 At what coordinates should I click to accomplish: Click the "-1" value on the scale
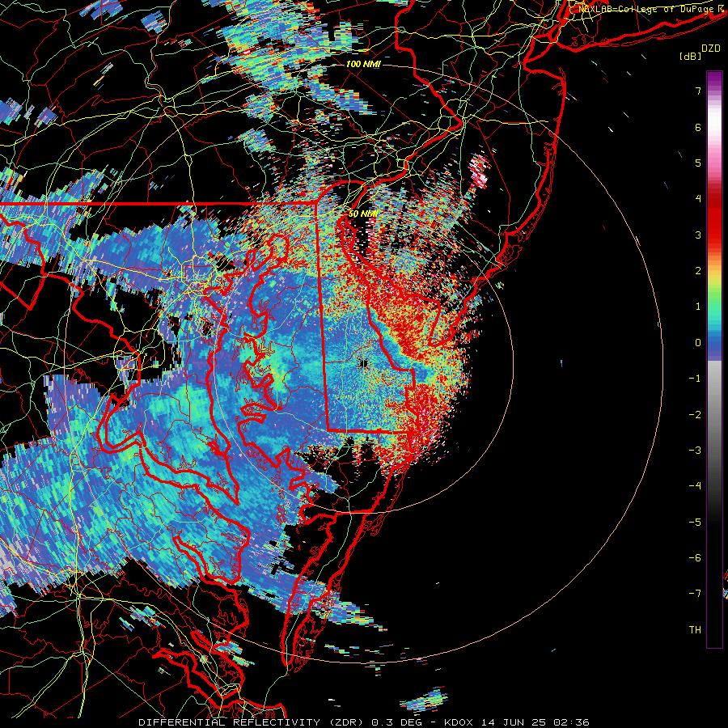[695, 379]
